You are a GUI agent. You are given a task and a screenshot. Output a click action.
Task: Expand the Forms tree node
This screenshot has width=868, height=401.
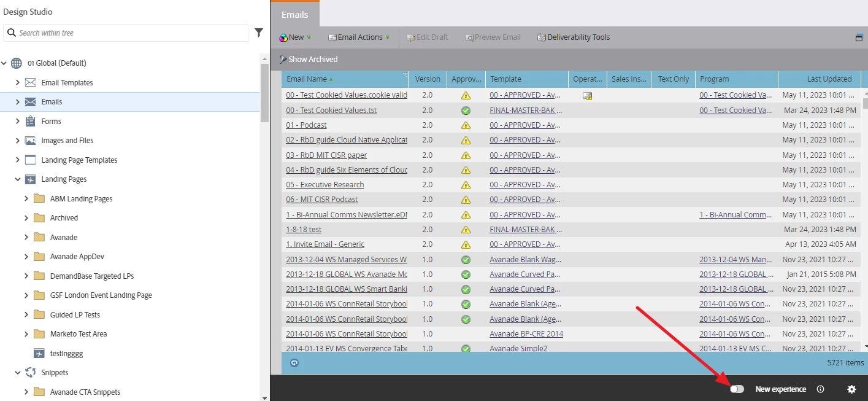pos(18,121)
